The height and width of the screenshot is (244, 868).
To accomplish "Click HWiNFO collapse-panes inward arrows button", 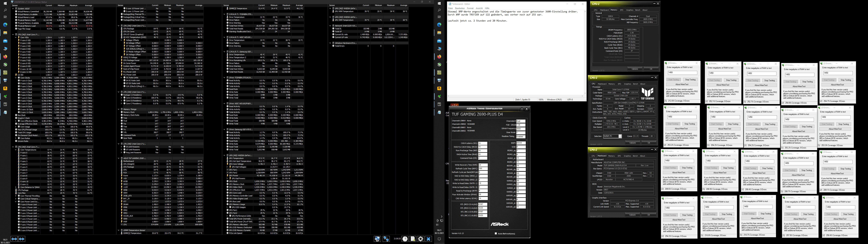I will click(x=22, y=239).
